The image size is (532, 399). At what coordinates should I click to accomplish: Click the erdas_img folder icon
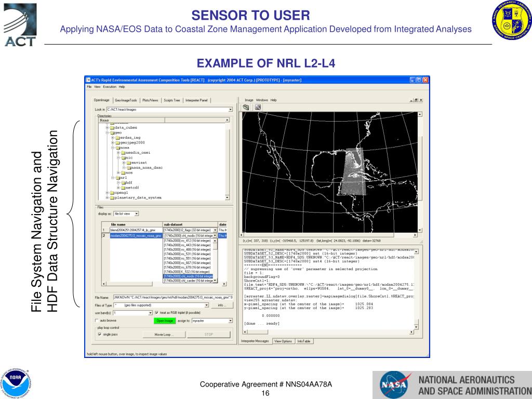(x=117, y=138)
